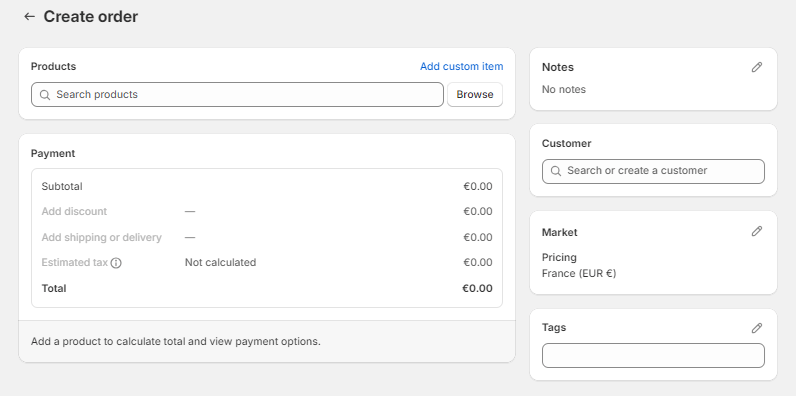Image resolution: width=796 pixels, height=396 pixels.
Task: Click the France (EUR €) pricing text
Action: click(579, 274)
